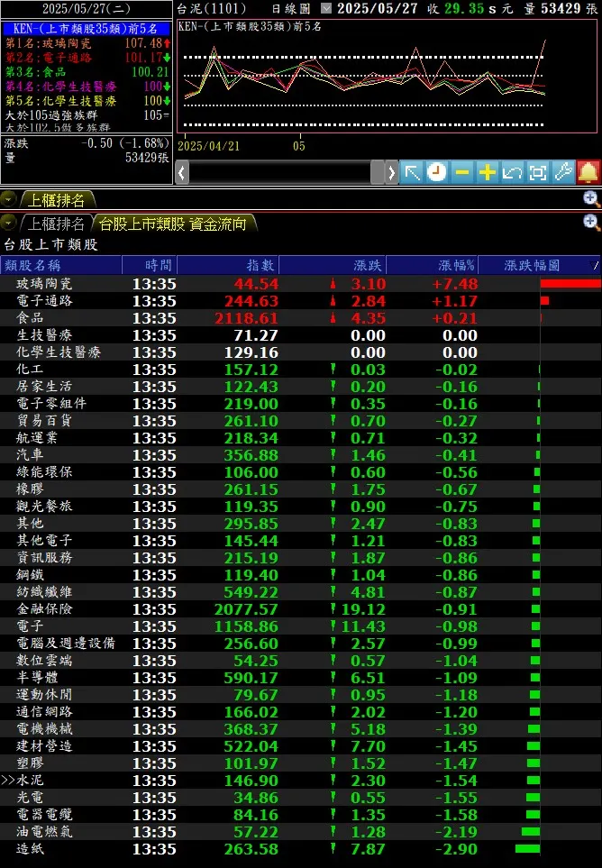This screenshot has height=868, width=602.
Task: Click the clock icon in chart toolbar
Action: coord(436,173)
